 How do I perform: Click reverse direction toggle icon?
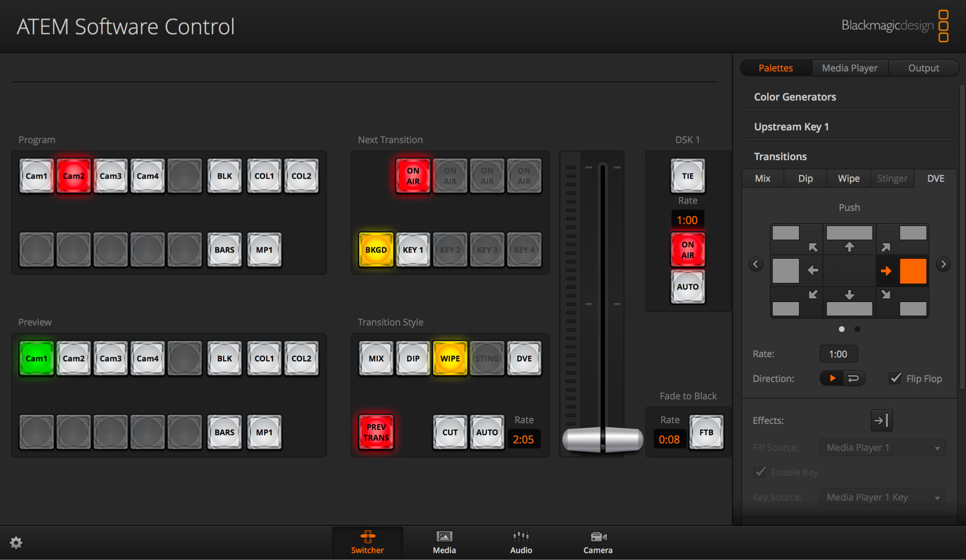coord(853,378)
